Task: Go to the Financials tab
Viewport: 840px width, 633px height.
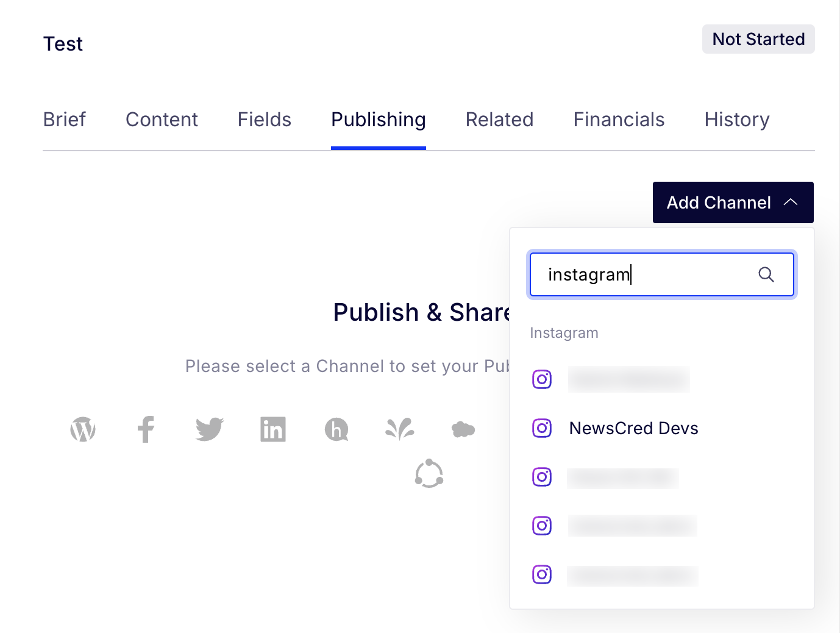Action: [619, 120]
